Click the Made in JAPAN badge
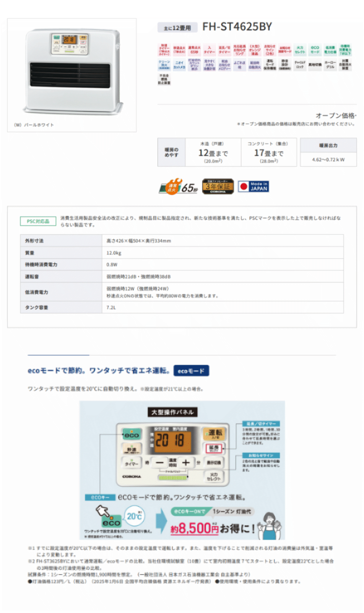Screen dimensions: 364x613 click(253, 187)
